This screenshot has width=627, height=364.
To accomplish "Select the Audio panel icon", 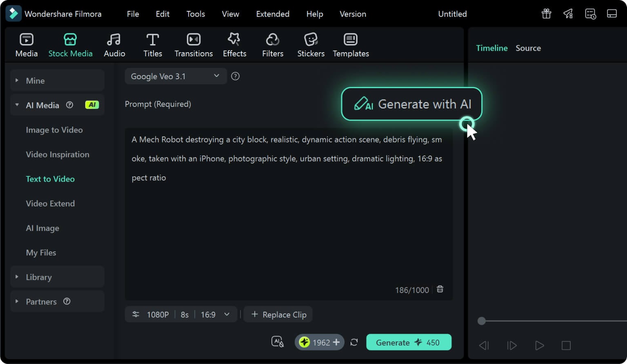I will [x=114, y=44].
